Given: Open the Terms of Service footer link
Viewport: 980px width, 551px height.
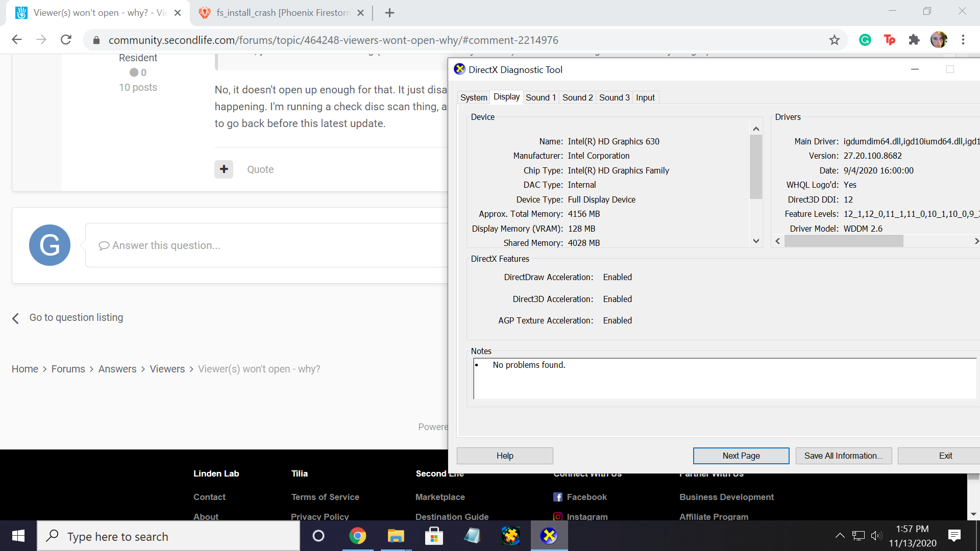Looking at the screenshot, I should pos(325,497).
